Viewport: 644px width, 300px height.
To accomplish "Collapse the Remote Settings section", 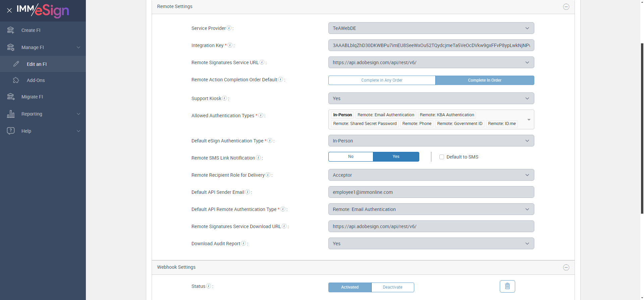I will point(566,7).
